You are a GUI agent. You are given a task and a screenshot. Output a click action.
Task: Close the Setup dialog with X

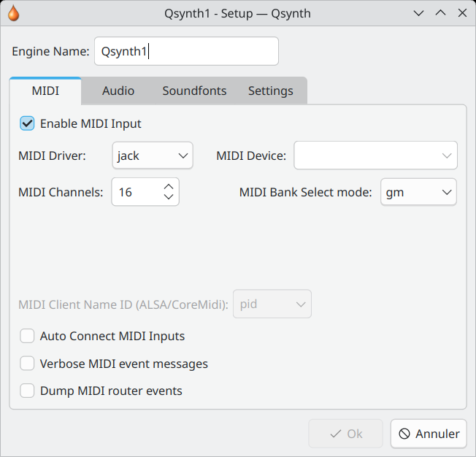click(x=462, y=13)
